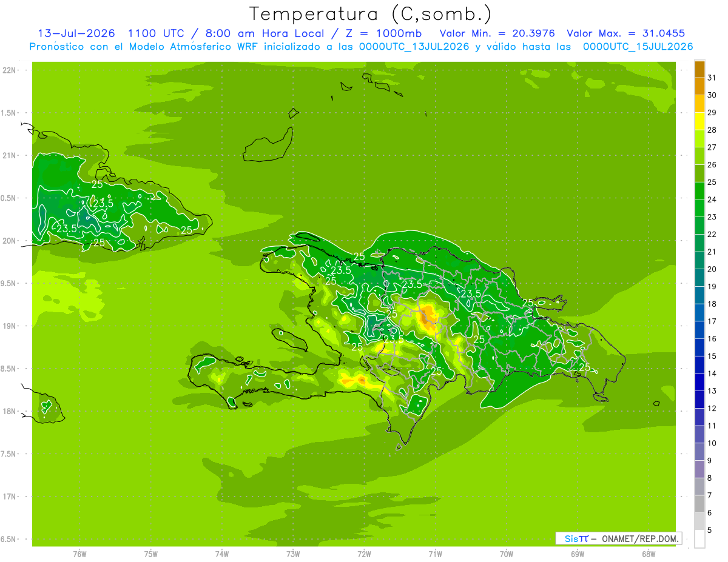
Task: Click the "73W" longitude label
Action: 293,554
